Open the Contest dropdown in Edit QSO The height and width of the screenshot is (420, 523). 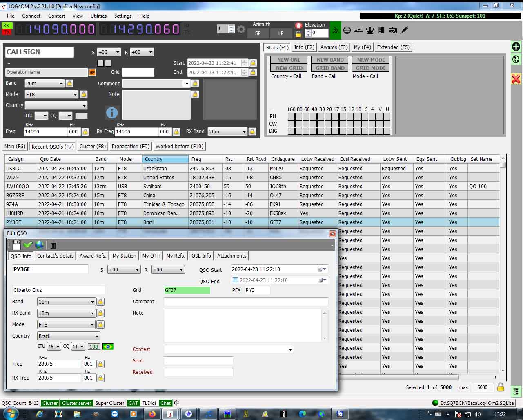tap(290, 349)
